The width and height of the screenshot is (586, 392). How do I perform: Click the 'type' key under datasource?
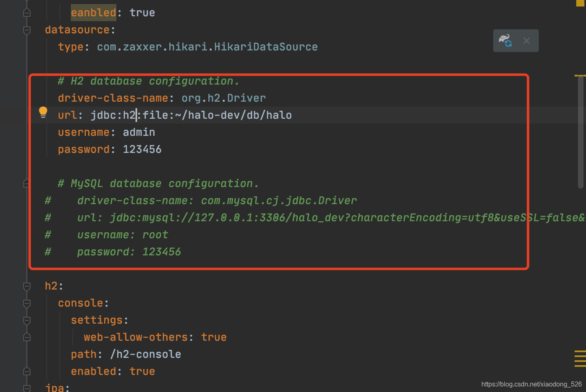click(71, 47)
